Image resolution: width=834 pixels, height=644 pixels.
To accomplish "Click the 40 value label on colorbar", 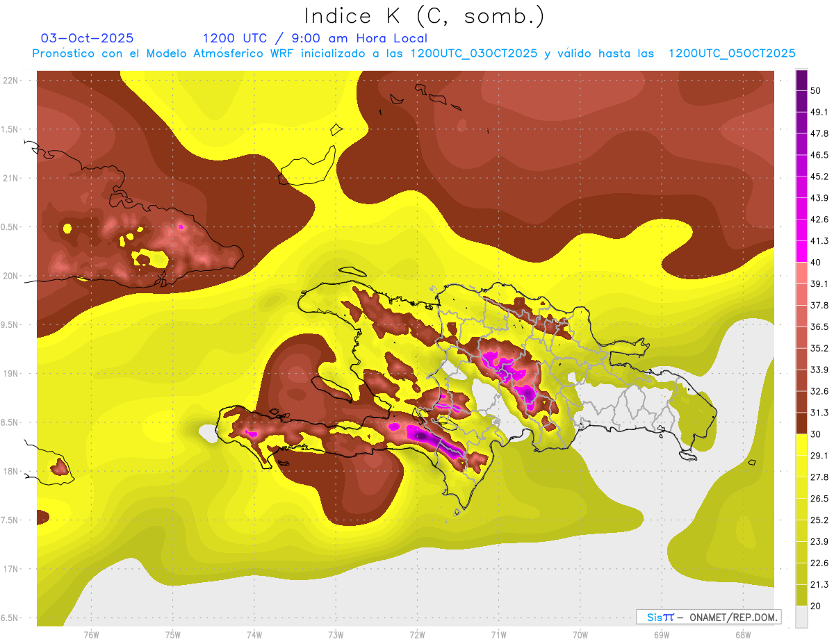I will pos(816,263).
